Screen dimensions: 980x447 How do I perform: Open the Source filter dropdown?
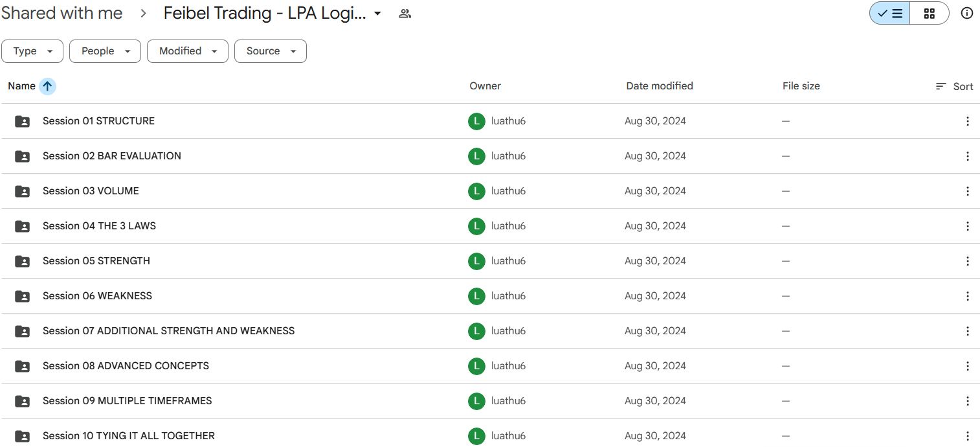[270, 51]
